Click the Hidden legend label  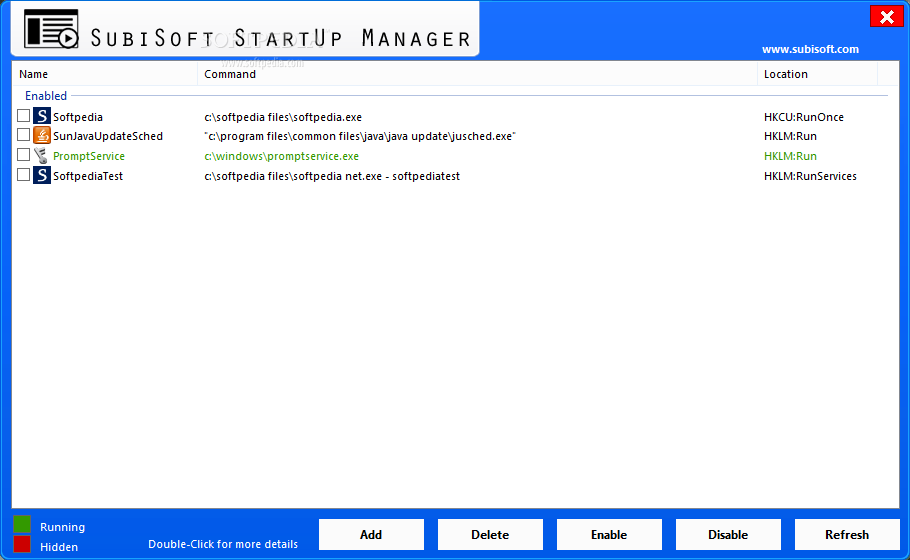pyautogui.click(x=59, y=547)
